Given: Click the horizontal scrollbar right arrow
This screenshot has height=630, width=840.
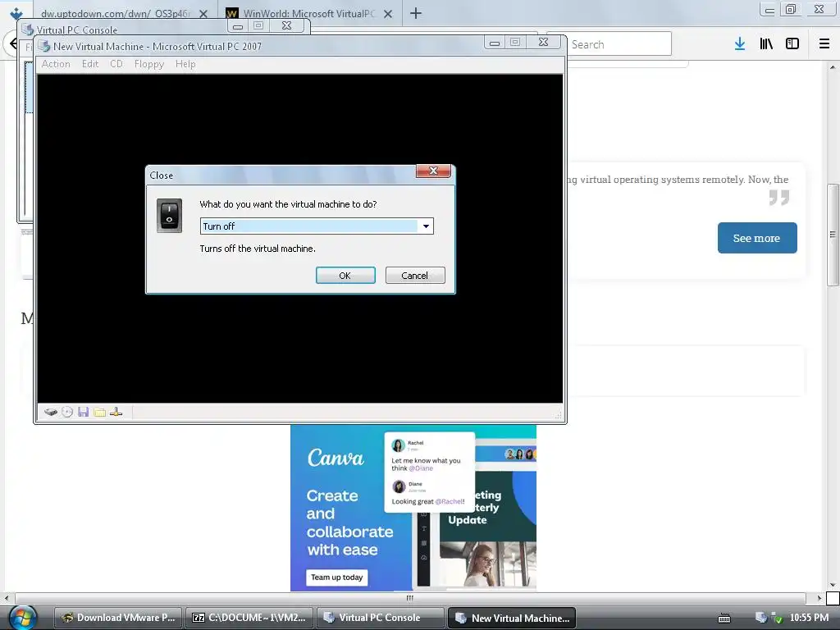Looking at the screenshot, I should point(819,598).
